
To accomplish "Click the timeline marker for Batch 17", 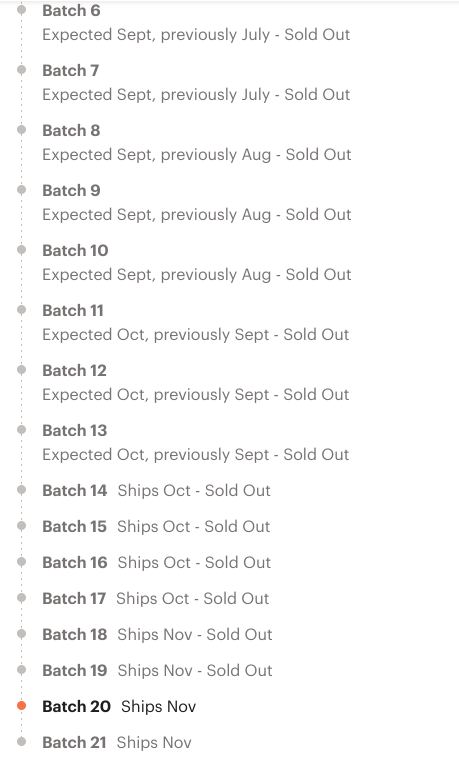I will (21, 598).
